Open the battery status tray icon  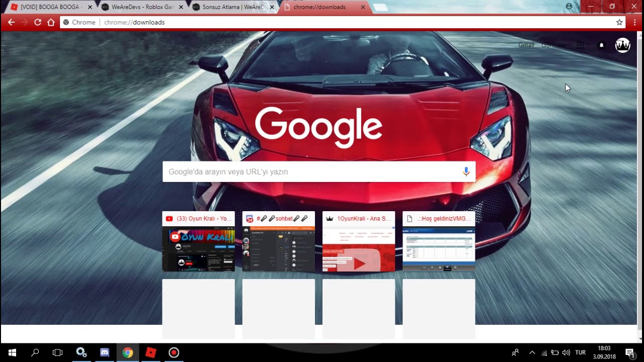(555, 352)
